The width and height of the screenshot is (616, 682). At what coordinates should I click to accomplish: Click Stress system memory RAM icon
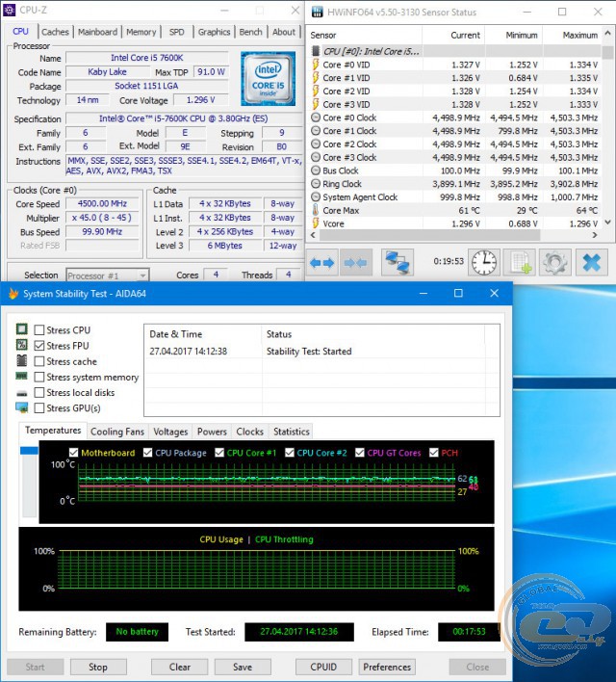pos(22,376)
